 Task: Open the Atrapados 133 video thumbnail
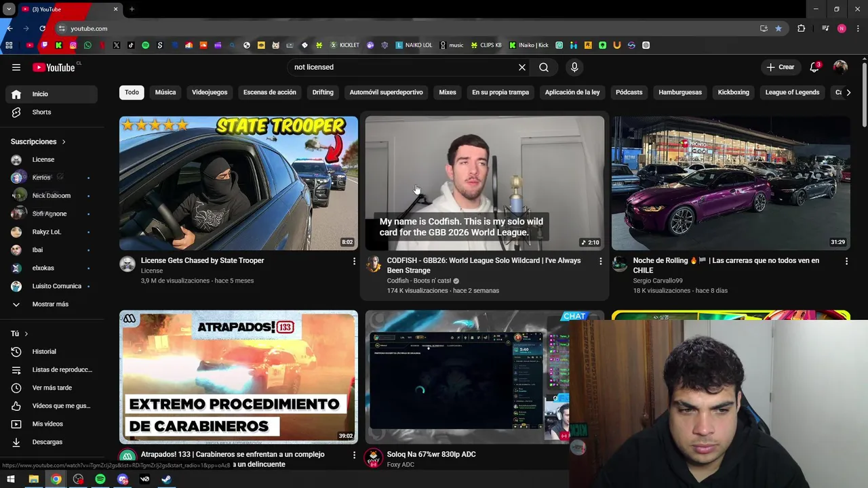(239, 377)
